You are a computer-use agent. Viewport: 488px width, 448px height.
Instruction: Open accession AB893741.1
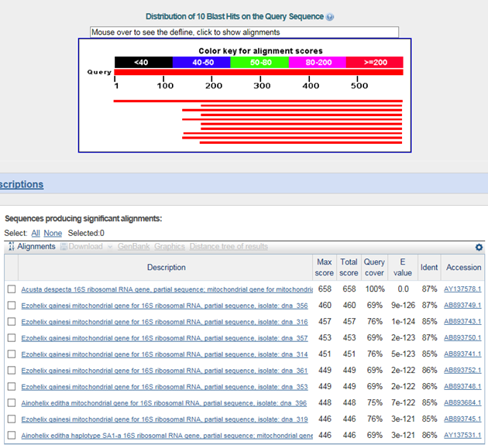click(x=462, y=354)
